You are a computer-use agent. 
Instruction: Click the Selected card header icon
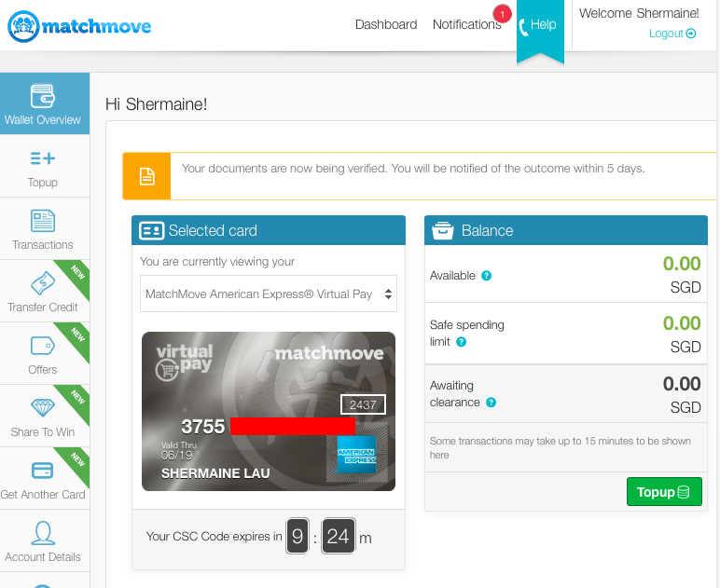pyautogui.click(x=151, y=230)
